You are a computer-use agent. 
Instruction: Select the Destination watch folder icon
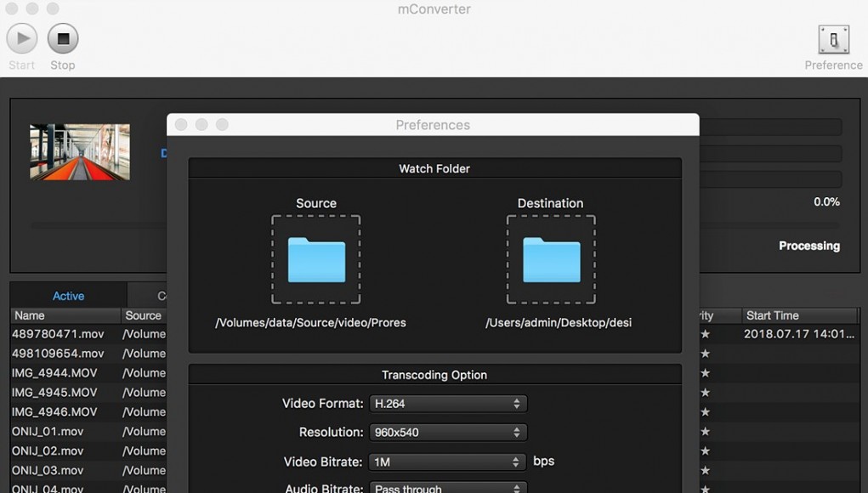pos(552,259)
